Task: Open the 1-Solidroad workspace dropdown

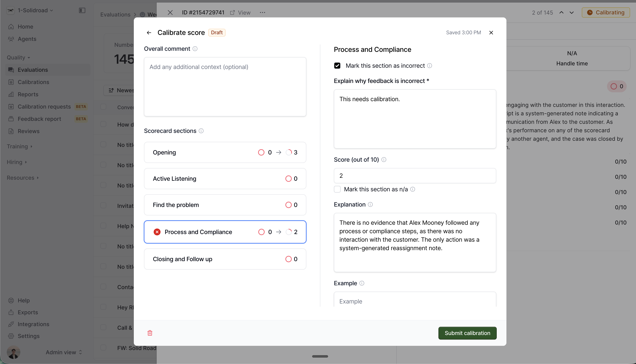Action: click(x=35, y=10)
